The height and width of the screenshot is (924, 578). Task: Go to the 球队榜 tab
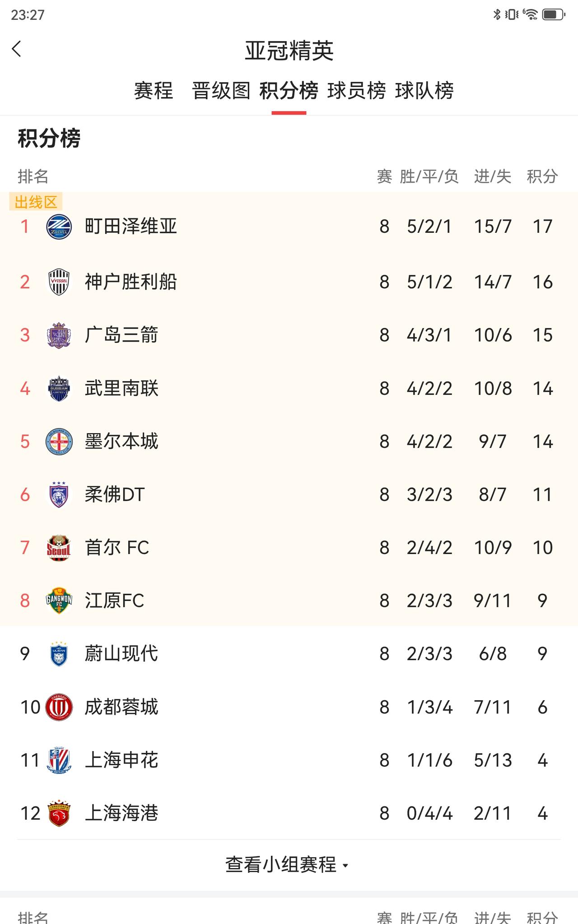point(424,91)
